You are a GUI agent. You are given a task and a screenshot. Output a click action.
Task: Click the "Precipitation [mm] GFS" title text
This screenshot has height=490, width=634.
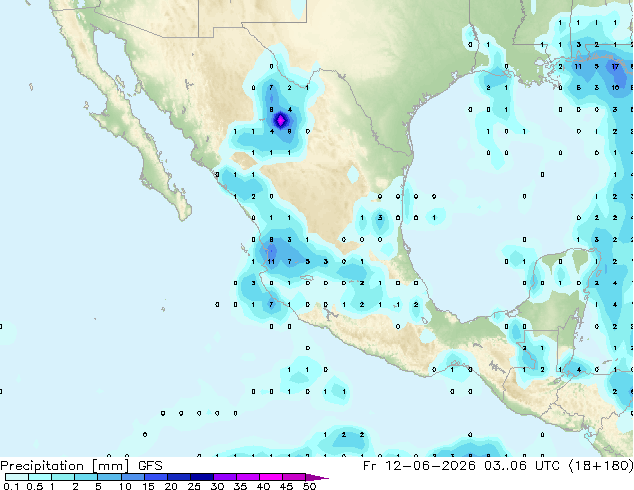click(x=81, y=466)
